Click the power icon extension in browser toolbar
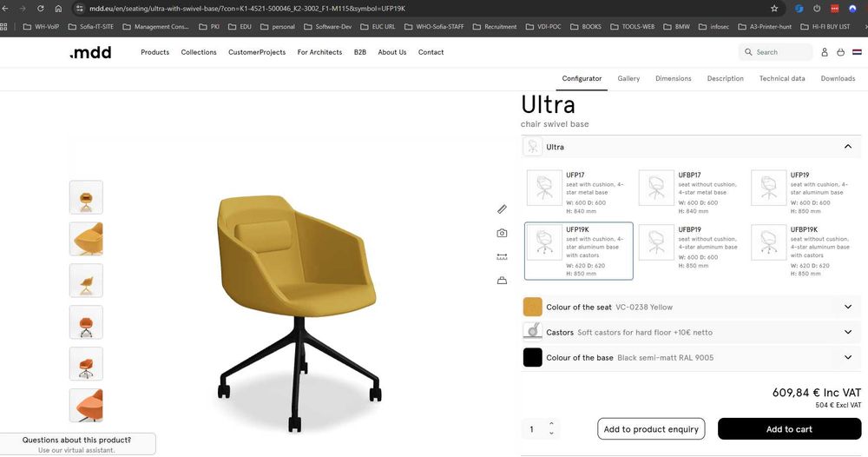This screenshot has width=868, height=457. pos(817,9)
